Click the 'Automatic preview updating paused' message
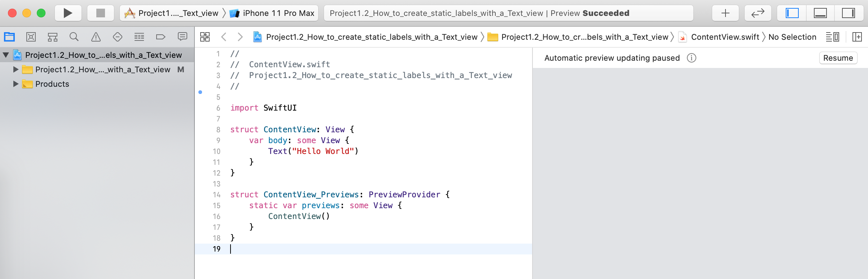This screenshot has width=868, height=279. coord(612,58)
